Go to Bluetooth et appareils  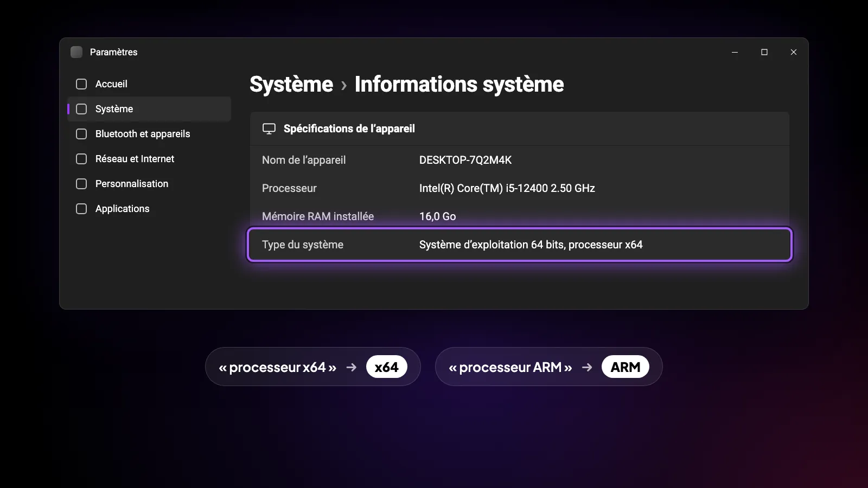click(x=149, y=134)
